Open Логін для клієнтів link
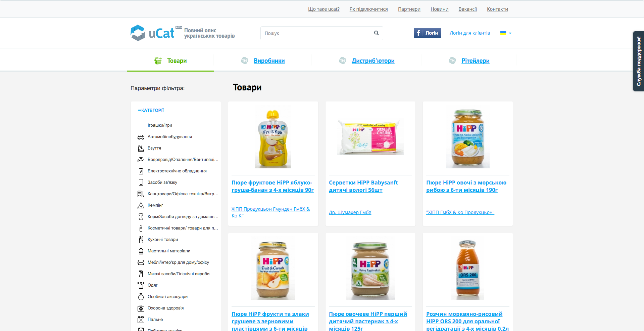This screenshot has width=644, height=331. tap(470, 33)
